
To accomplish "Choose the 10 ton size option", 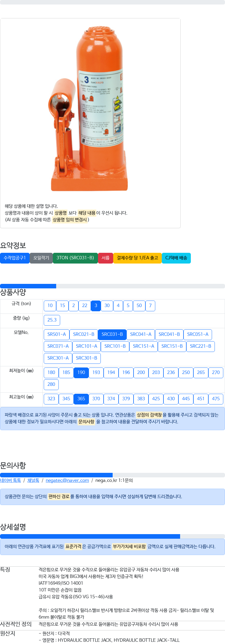I will (x=50, y=306).
